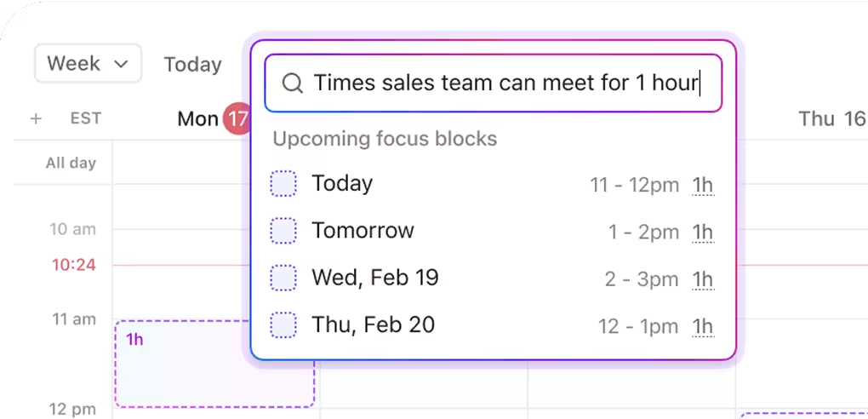868x419 pixels.
Task: Click the search magnifier icon
Action: [x=292, y=83]
